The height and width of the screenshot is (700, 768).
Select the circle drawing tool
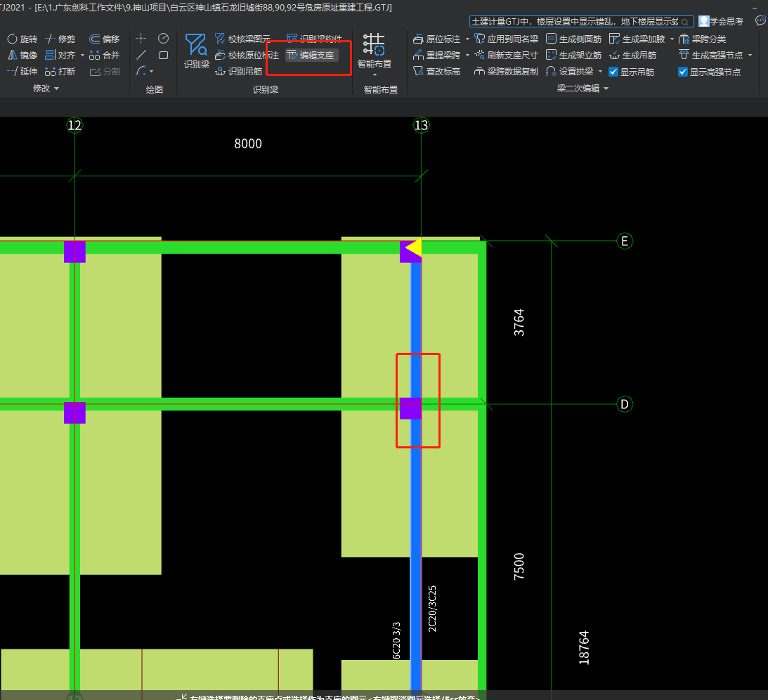(x=164, y=38)
